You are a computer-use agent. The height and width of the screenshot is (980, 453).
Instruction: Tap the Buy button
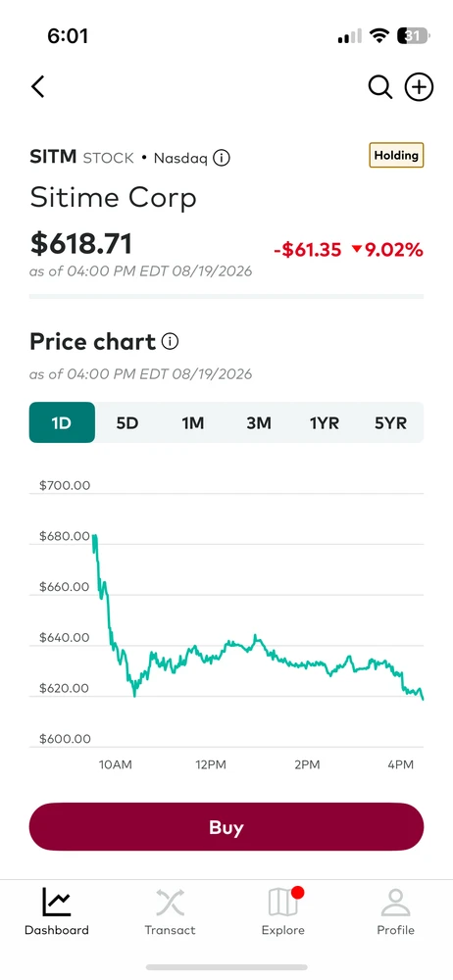[226, 827]
